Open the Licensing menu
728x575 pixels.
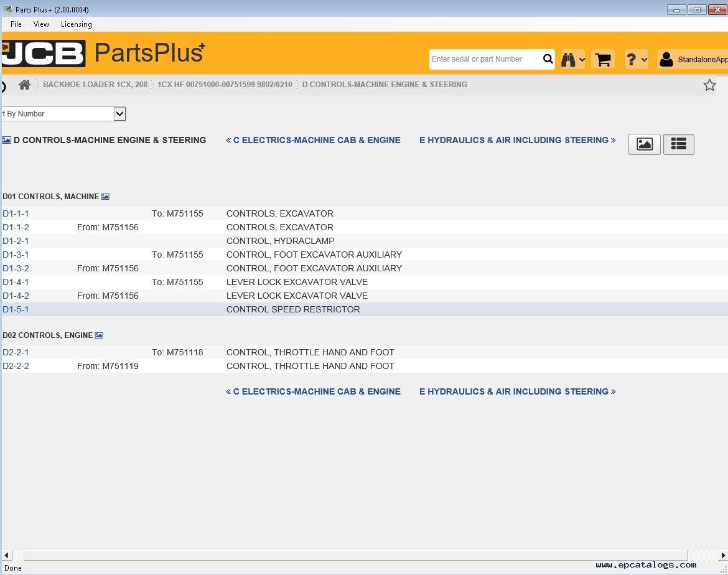pos(76,24)
